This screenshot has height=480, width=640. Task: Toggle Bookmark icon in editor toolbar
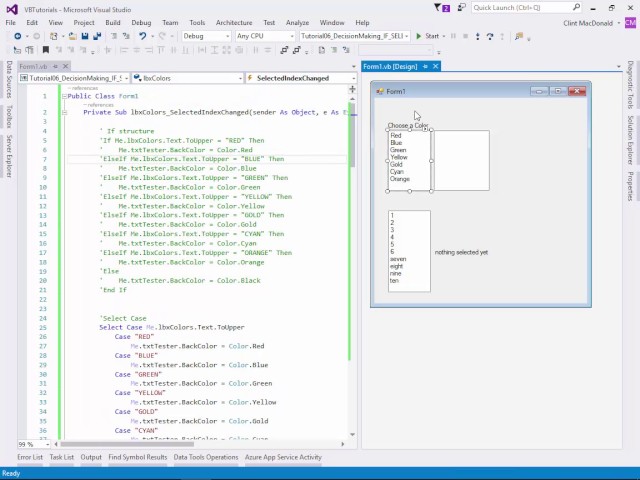pos(46,50)
